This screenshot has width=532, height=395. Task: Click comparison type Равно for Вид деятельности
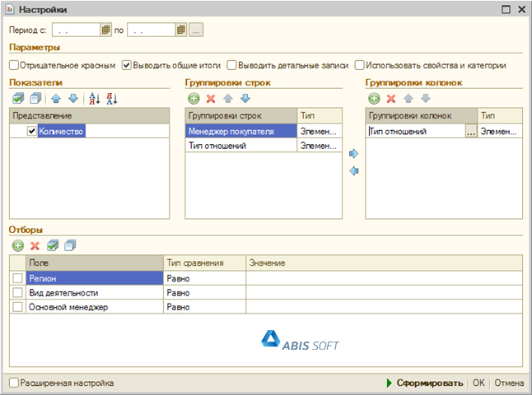click(204, 293)
